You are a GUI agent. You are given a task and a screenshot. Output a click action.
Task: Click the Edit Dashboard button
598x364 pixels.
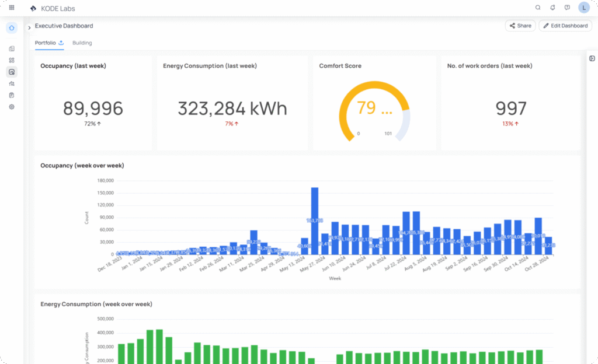(x=565, y=26)
